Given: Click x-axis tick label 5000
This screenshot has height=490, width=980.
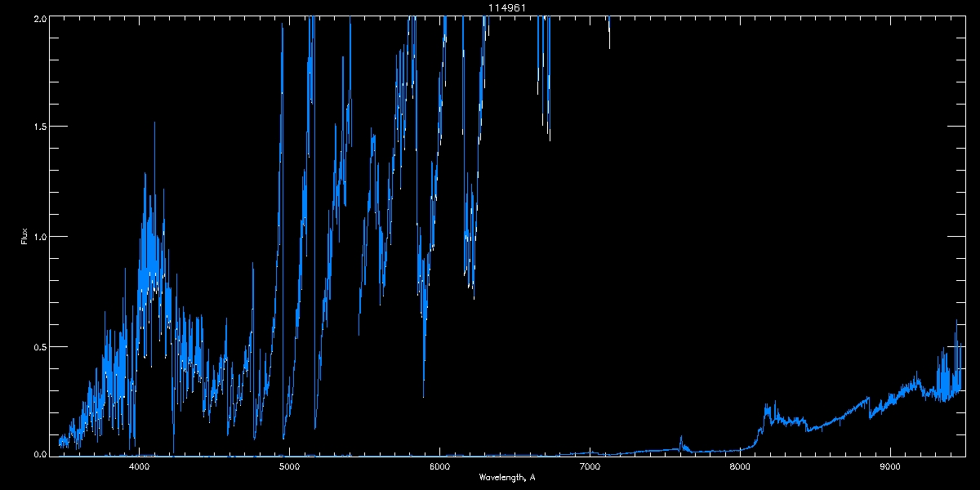Looking at the screenshot, I should pyautogui.click(x=289, y=467).
